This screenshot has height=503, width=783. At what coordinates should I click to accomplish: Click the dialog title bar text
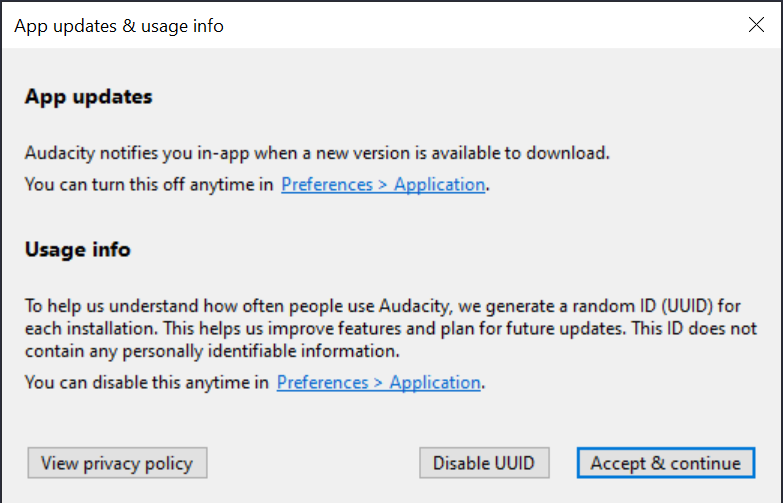119,26
